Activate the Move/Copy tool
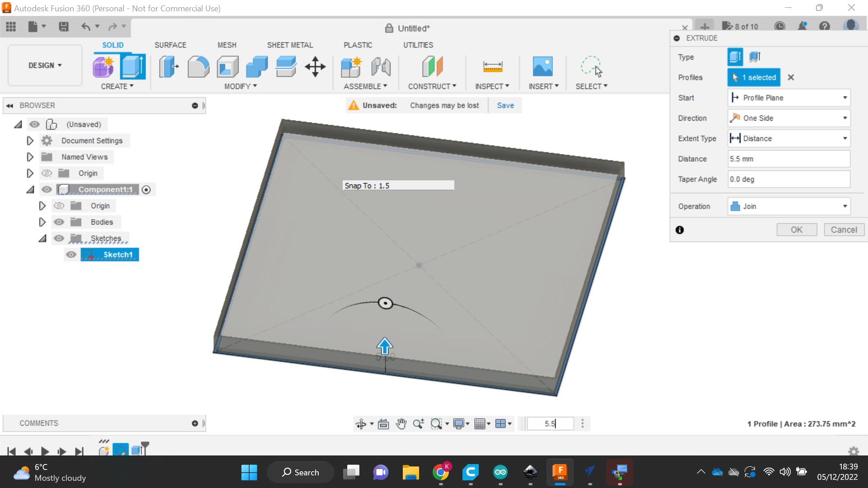The image size is (868, 488). (315, 66)
